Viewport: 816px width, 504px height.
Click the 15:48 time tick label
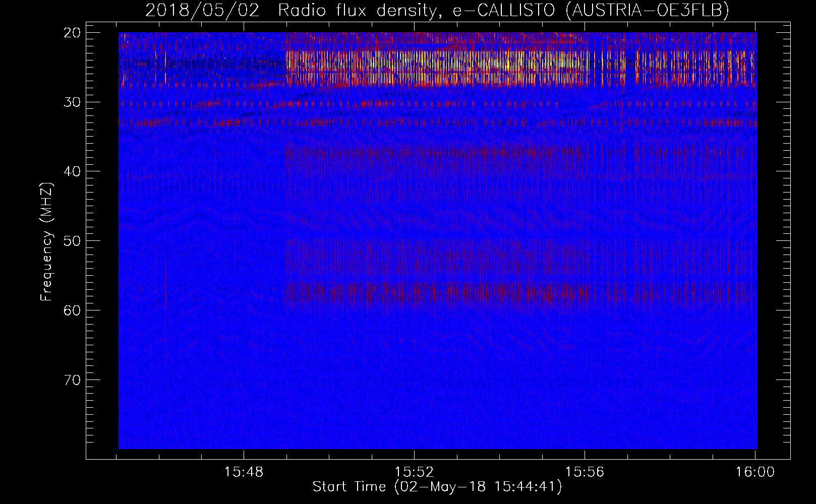click(x=244, y=472)
